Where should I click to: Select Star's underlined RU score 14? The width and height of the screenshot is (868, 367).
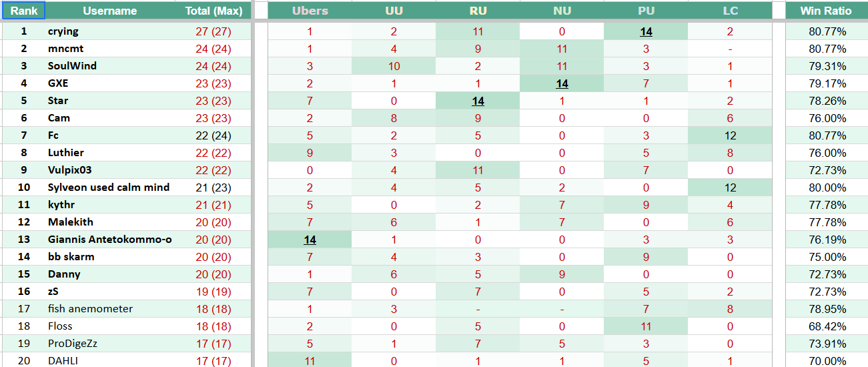point(478,101)
